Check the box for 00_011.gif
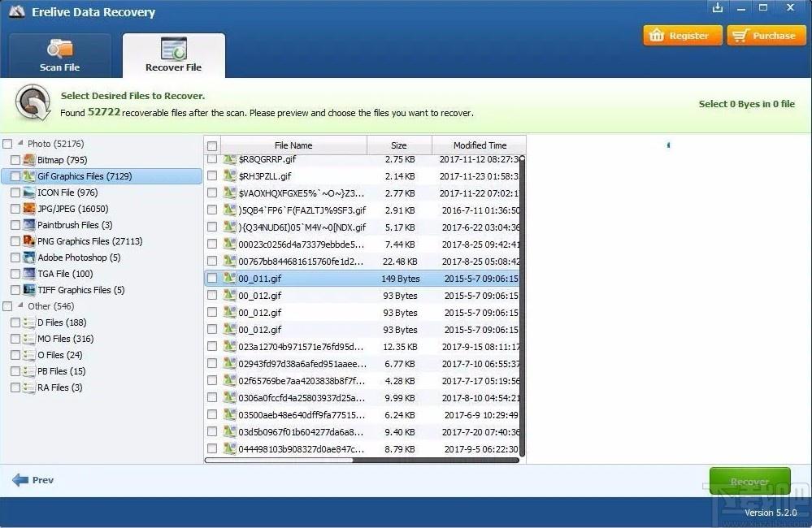 [x=212, y=279]
